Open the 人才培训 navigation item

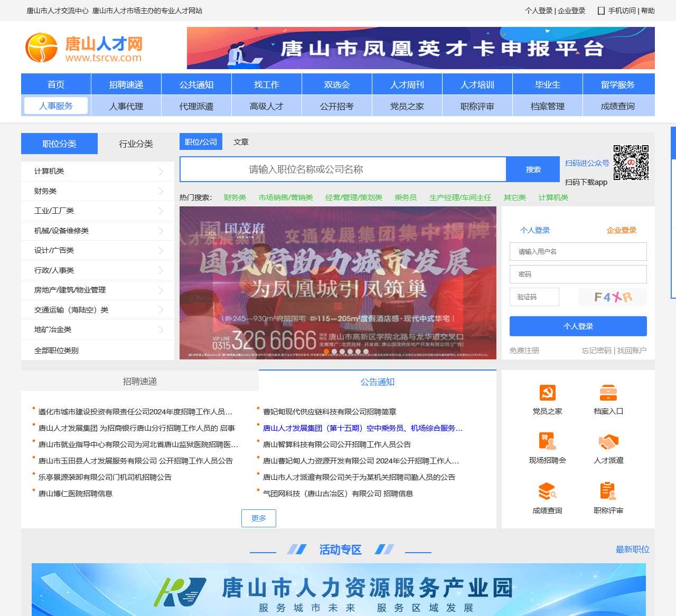coord(477,84)
